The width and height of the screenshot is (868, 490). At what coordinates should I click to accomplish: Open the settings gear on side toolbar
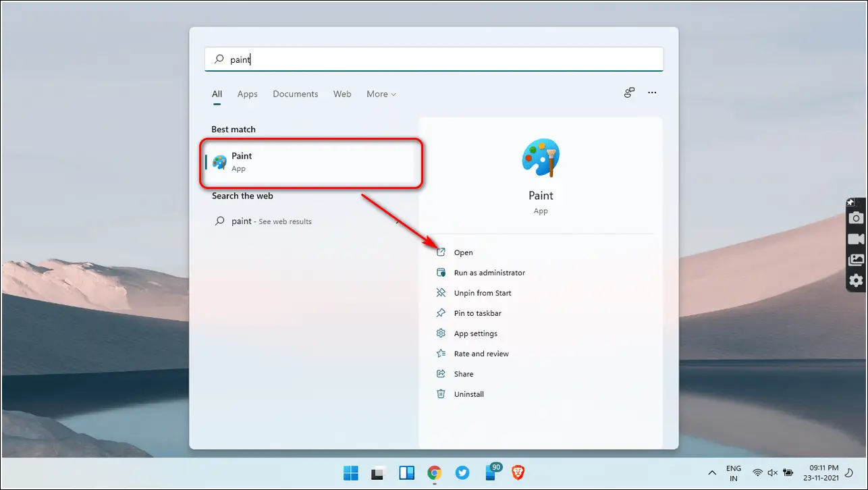pos(857,280)
